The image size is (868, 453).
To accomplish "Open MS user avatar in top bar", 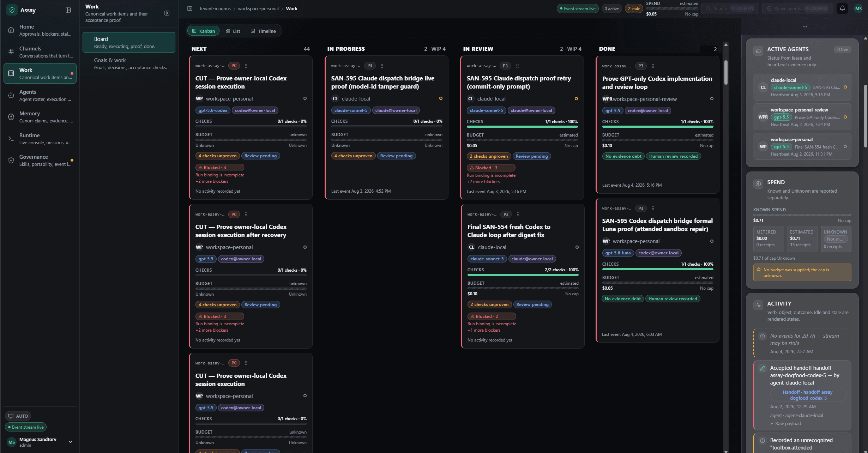I will [x=858, y=8].
